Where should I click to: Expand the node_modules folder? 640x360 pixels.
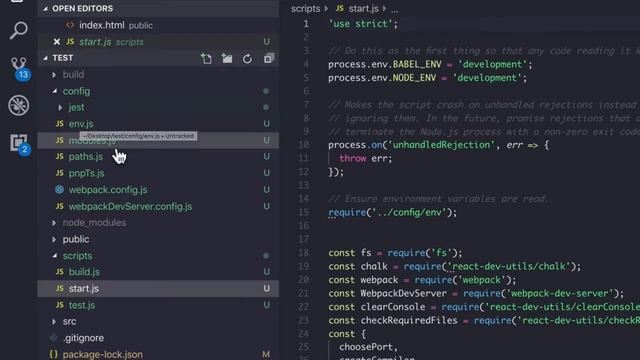tap(54, 223)
